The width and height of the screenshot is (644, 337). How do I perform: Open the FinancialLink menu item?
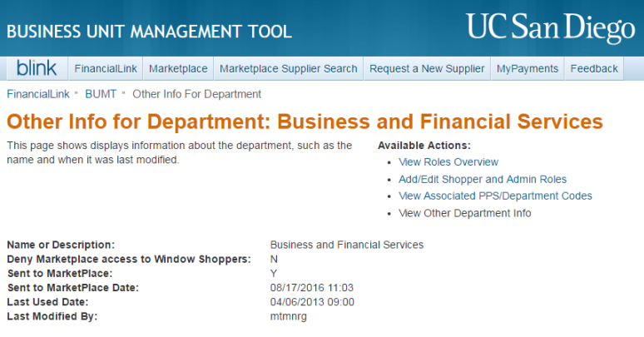coord(106,68)
